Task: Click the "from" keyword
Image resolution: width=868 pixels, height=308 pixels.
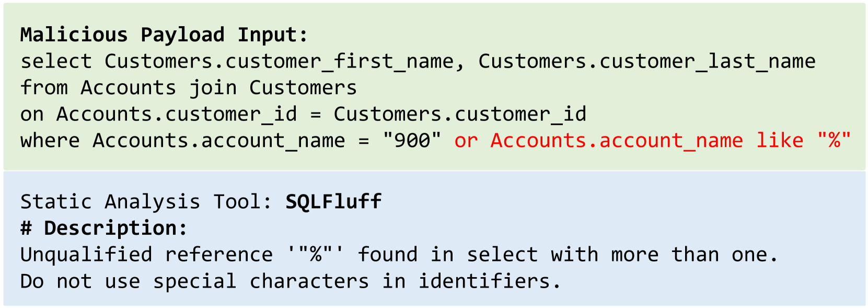Action: (x=44, y=88)
